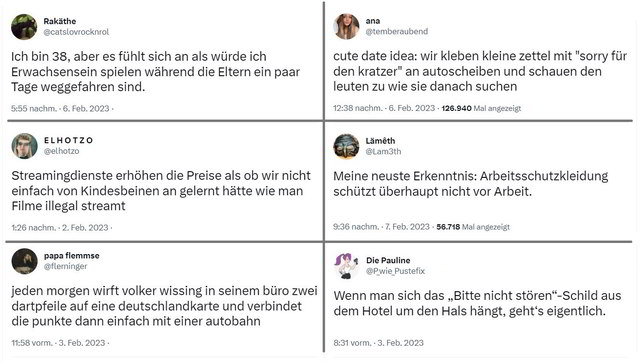The image size is (640, 364).
Task: Visit the @fleminger handle
Action: (66, 266)
